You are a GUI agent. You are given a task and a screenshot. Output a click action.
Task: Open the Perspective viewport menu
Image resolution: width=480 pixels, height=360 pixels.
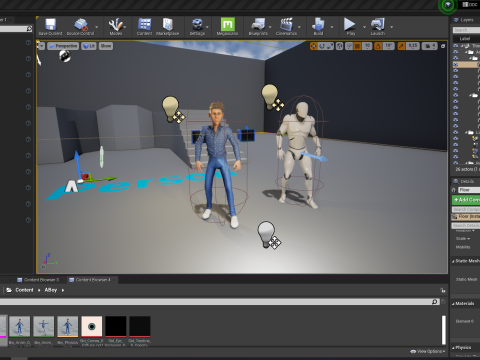click(x=63, y=46)
